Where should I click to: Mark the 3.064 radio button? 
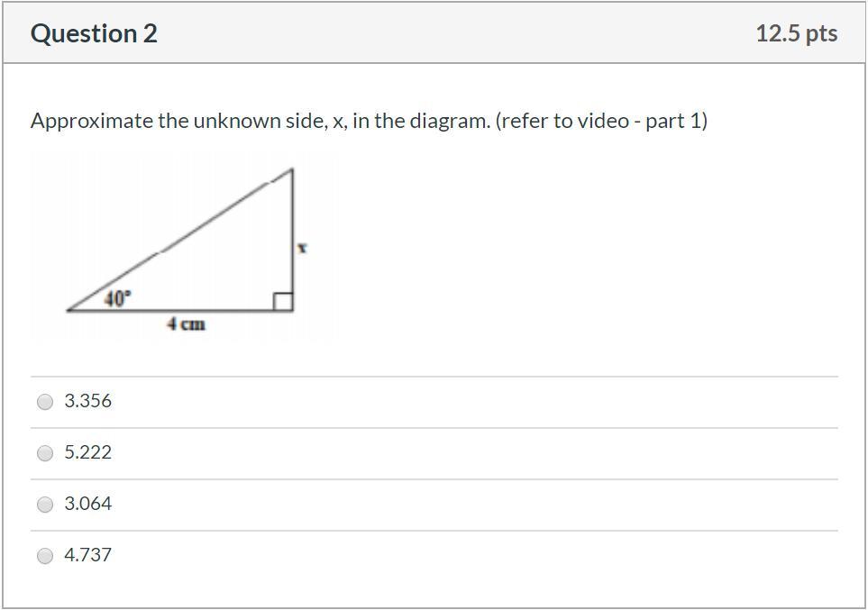(x=45, y=505)
